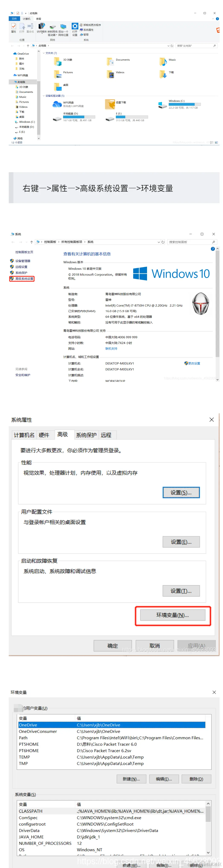The width and height of the screenshot is (223, 868).
Task: Collapse the 设备和驱动器 (5) group
Action: (44, 96)
